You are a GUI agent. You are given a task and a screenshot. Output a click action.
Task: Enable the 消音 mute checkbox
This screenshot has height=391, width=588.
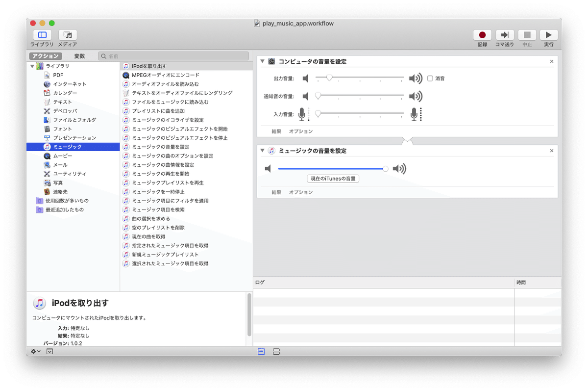pyautogui.click(x=429, y=78)
